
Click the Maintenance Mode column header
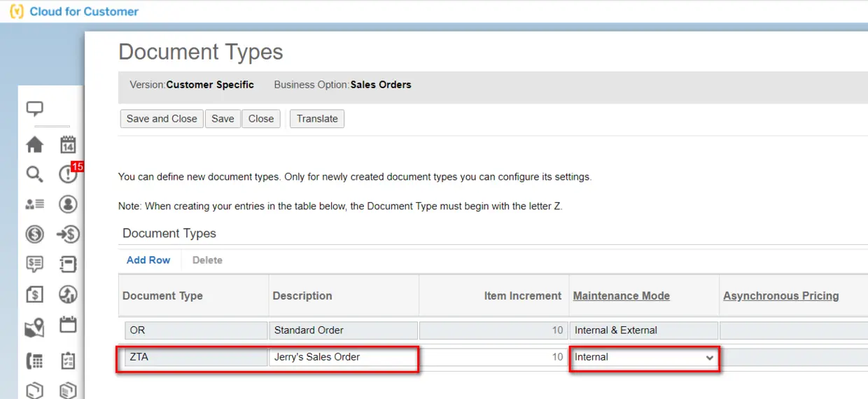coord(621,295)
